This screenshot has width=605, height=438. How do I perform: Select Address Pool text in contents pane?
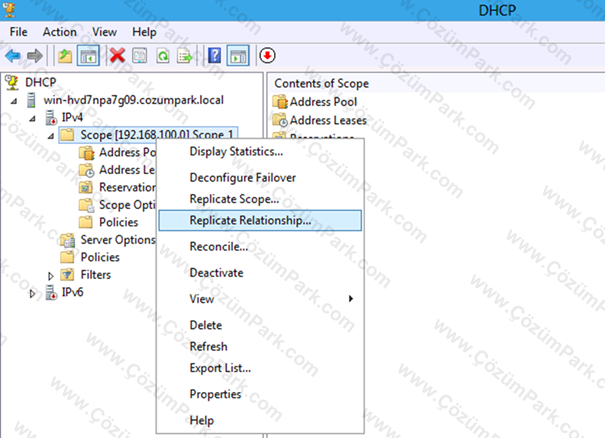coord(323,102)
